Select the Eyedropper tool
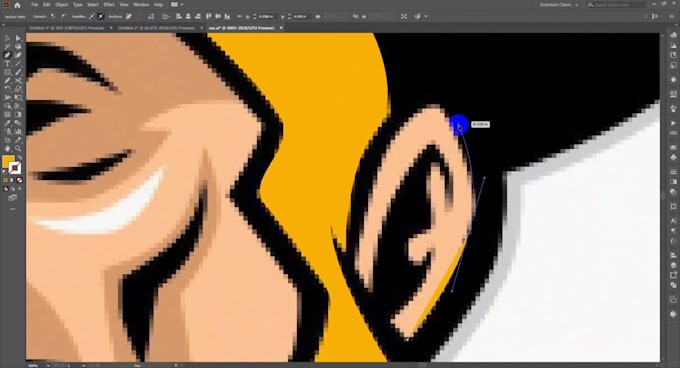680x368 pixels. click(x=7, y=123)
